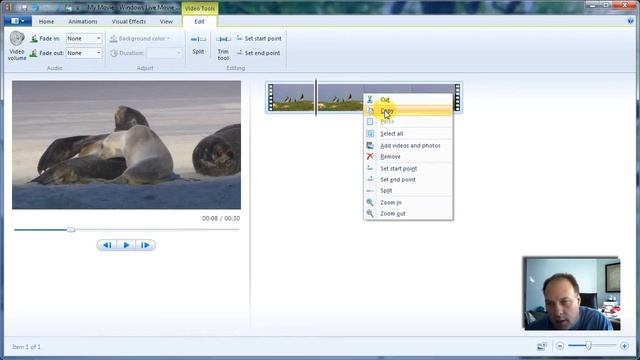This screenshot has width=640, height=360.
Task: Switch to the Visual Effects tab
Action: click(x=129, y=21)
